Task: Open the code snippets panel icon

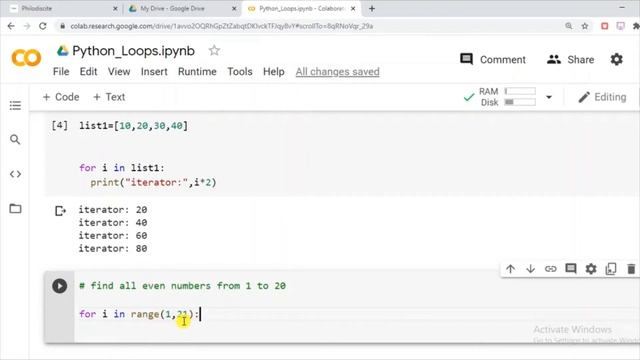Action: [15, 174]
